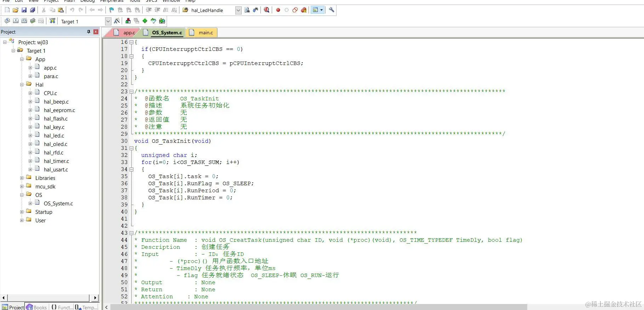The image size is (644, 310).
Task: Save the current file via toolbar
Action: [x=24, y=10]
